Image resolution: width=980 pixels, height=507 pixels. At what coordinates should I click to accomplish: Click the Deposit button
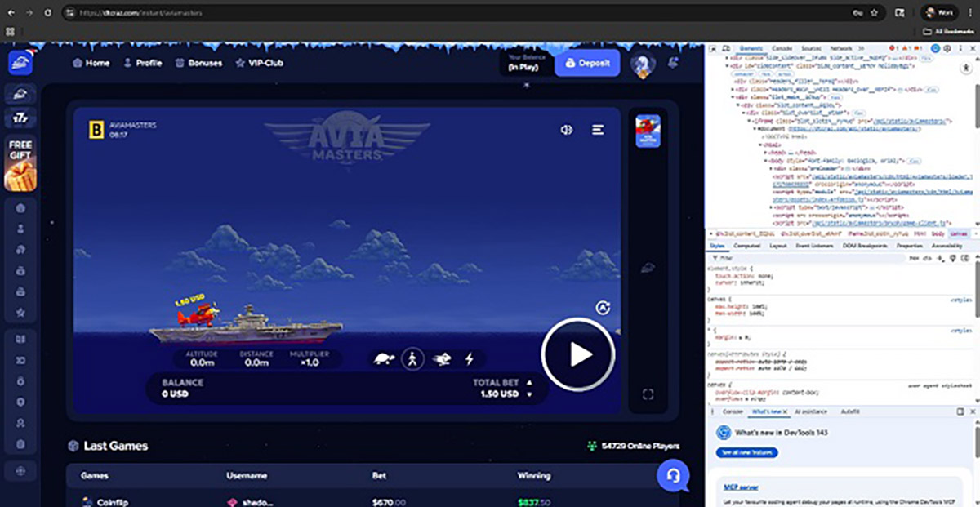(587, 63)
